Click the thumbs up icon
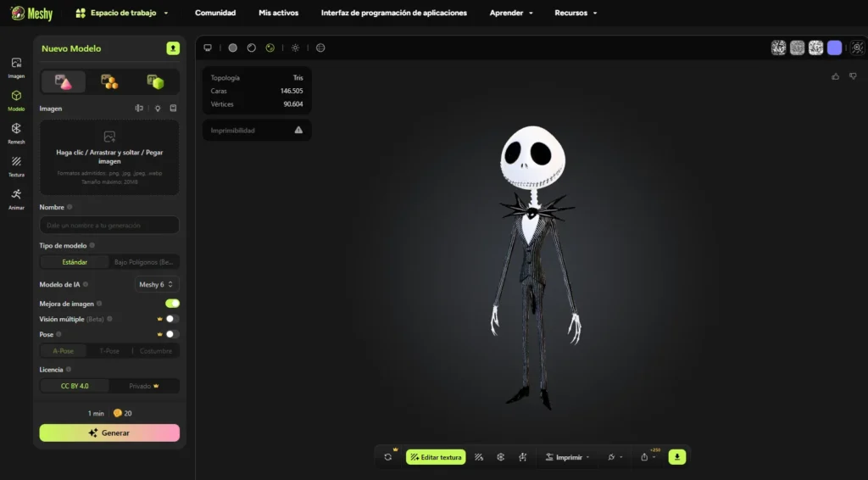The width and height of the screenshot is (868, 480). click(x=835, y=76)
